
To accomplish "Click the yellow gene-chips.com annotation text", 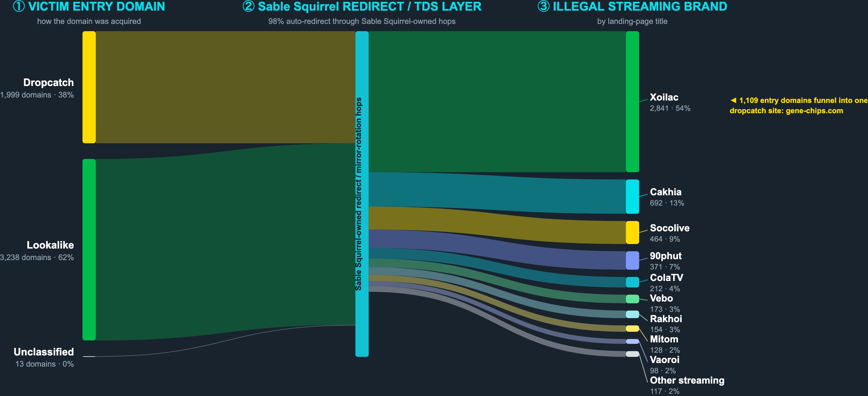I will [x=799, y=106].
